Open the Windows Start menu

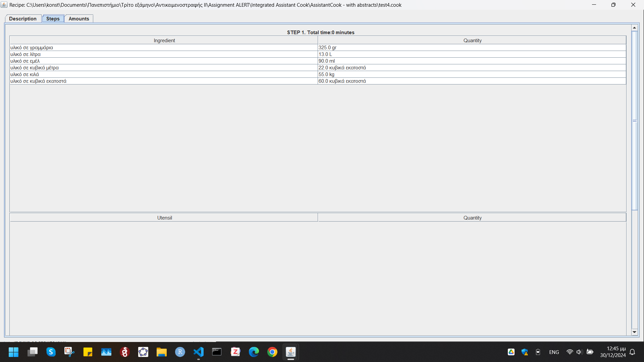coord(13,352)
